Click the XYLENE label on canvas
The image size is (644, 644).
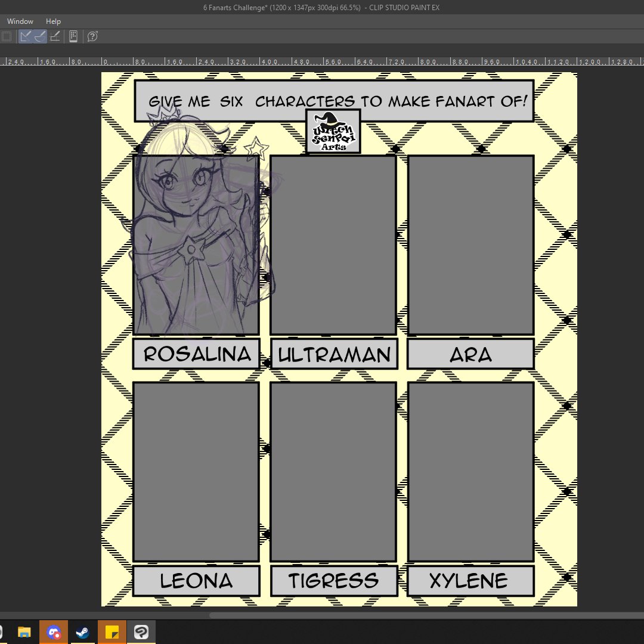[x=470, y=581]
